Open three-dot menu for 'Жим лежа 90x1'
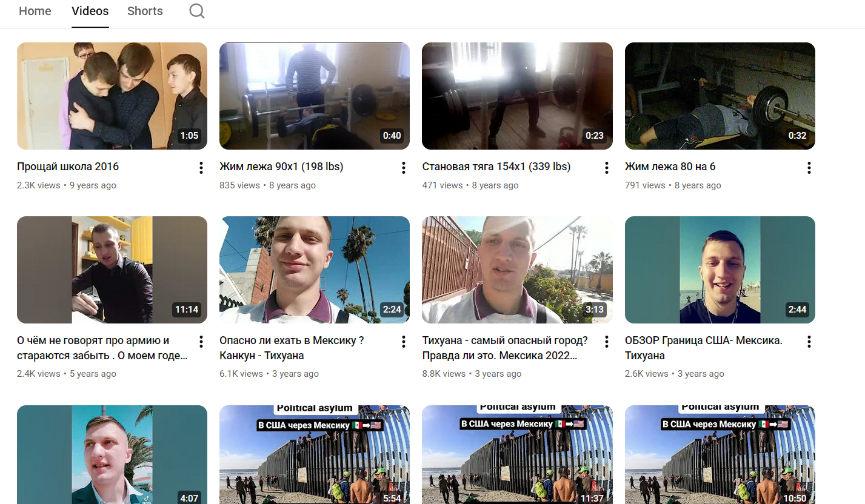This screenshot has height=504, width=865. pyautogui.click(x=404, y=168)
